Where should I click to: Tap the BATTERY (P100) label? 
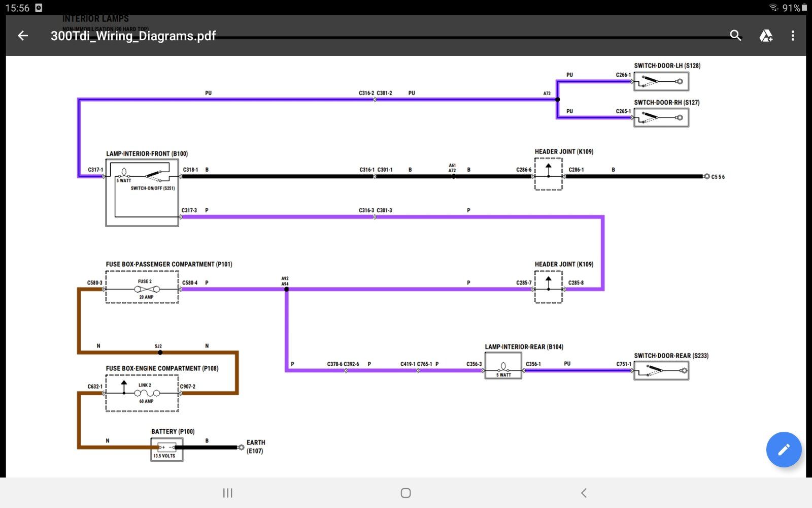[173, 432]
